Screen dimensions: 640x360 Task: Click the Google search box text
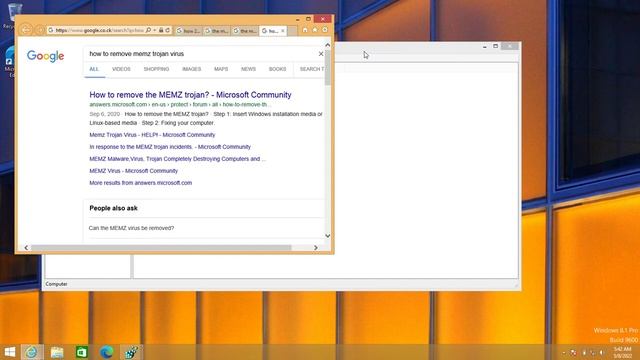[137, 54]
